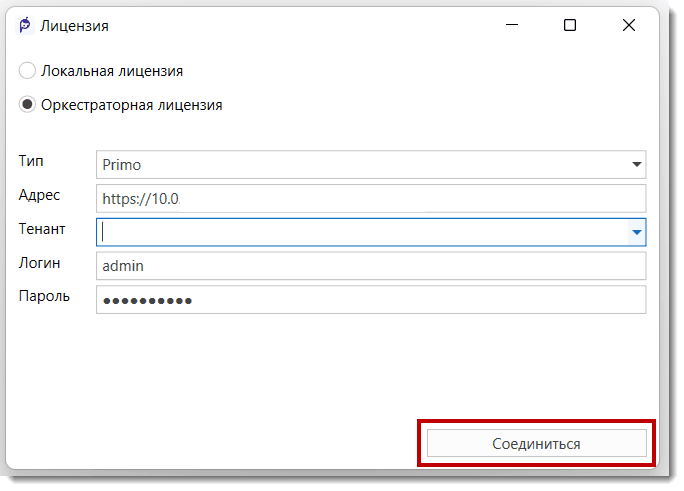The width and height of the screenshot is (684, 491).
Task: Close the Лицензия dialog
Action: [629, 26]
